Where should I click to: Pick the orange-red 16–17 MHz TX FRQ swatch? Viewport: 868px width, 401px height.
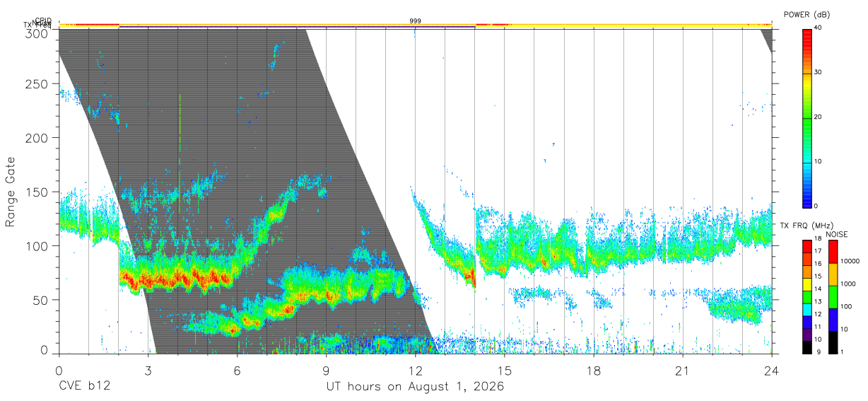[x=807, y=257]
